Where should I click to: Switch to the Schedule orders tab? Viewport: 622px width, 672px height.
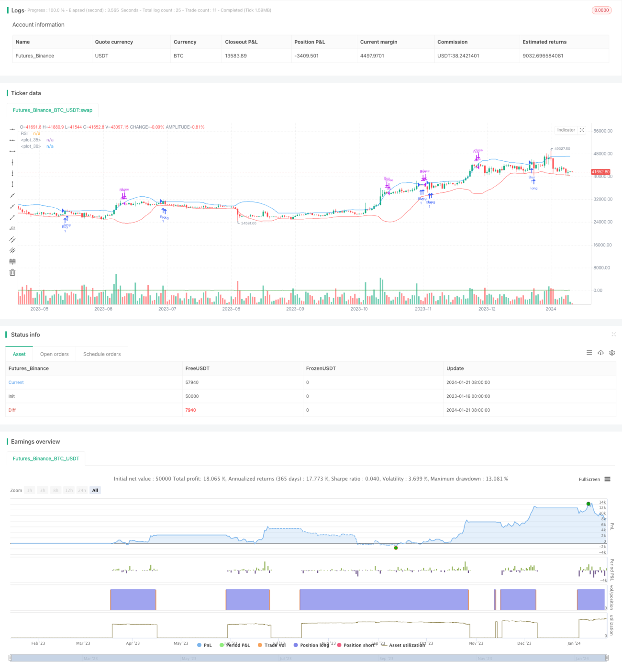(x=102, y=354)
